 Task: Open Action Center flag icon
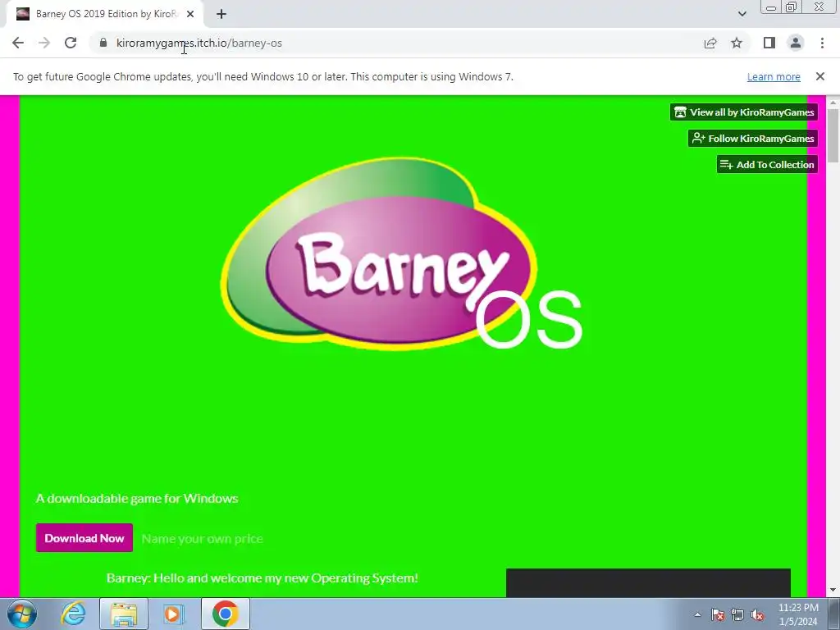718,614
